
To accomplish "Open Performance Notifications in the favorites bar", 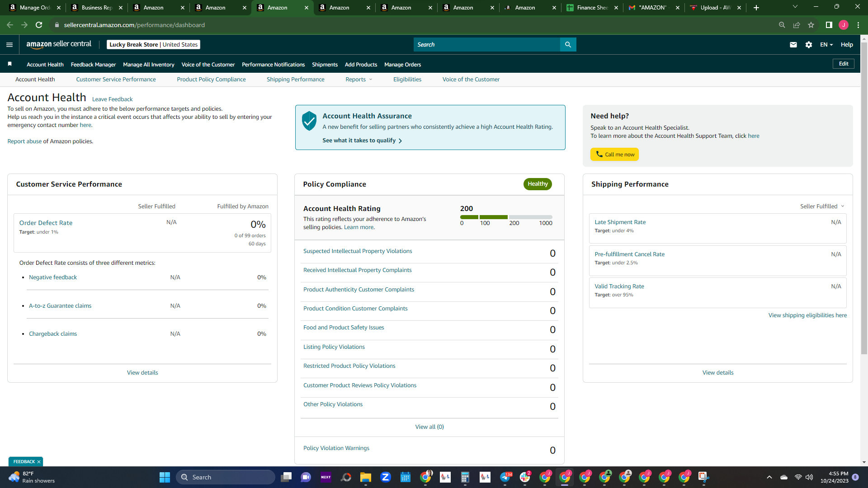I will tap(273, 65).
